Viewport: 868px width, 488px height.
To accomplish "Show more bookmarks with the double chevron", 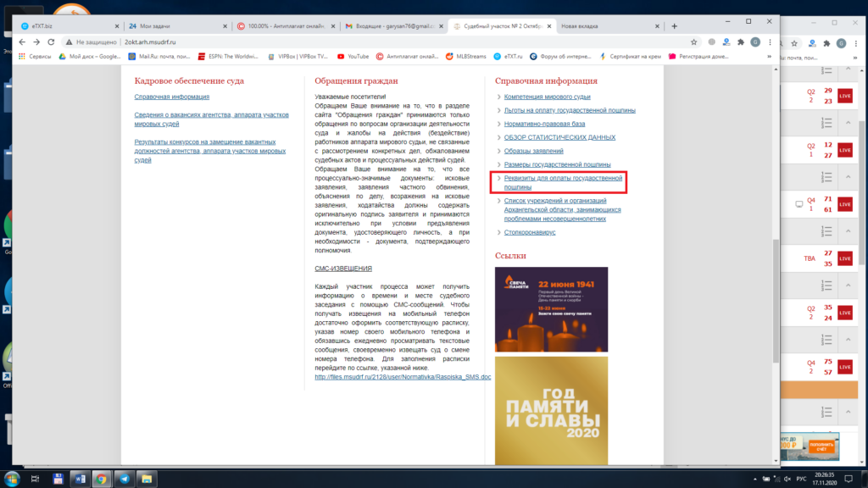I will (769, 57).
